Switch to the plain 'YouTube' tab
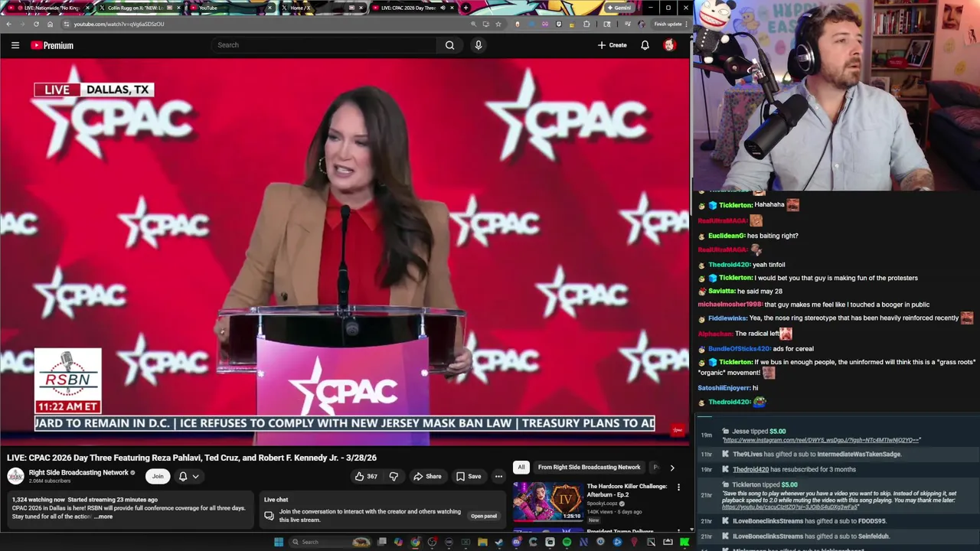 pyautogui.click(x=230, y=8)
